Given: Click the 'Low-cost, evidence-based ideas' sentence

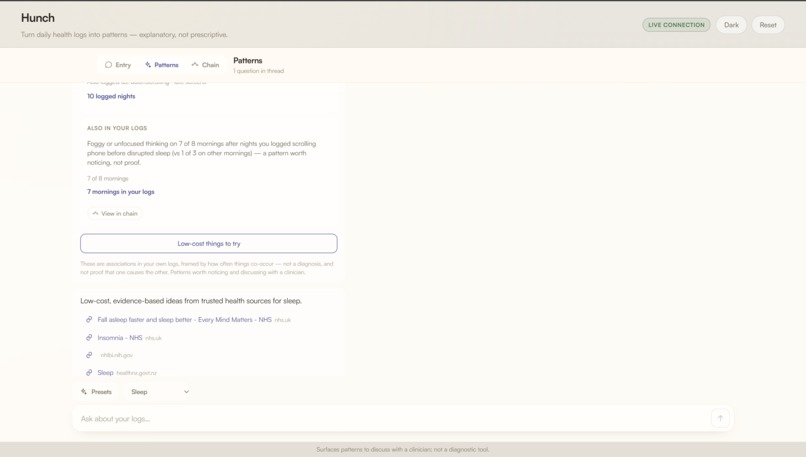Looking at the screenshot, I should click(x=191, y=301).
